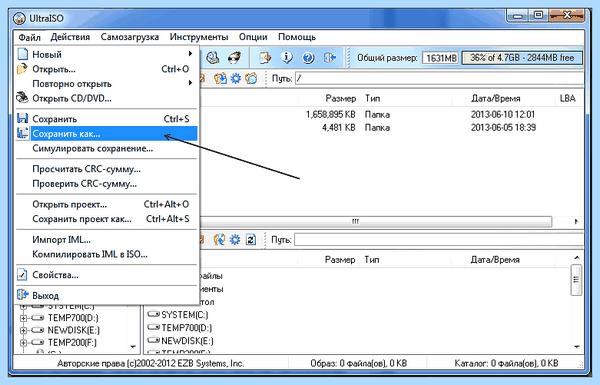Choose Просчитать CRC-сумму... entry
Screen dimensions: 600x385
[x=106, y=169]
